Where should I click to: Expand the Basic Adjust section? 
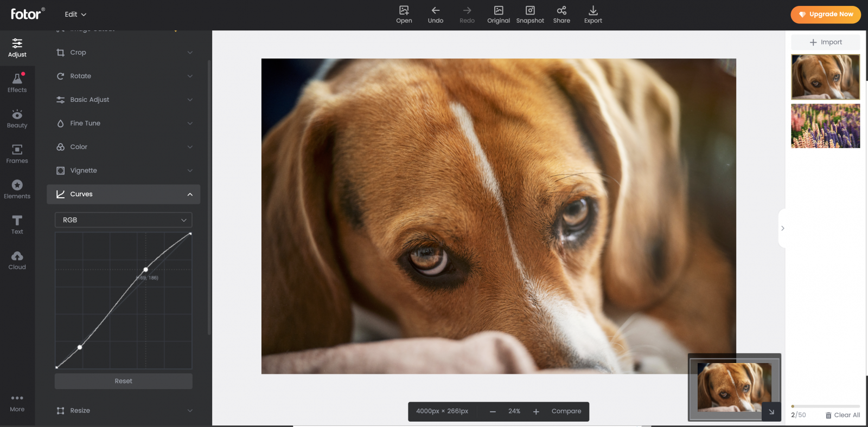[x=124, y=100]
